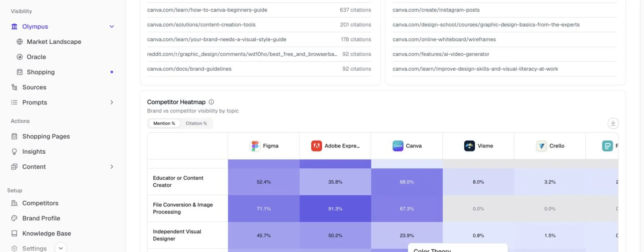
Task: Click the Shopping bag icon in sidebar
Action: coord(20,72)
